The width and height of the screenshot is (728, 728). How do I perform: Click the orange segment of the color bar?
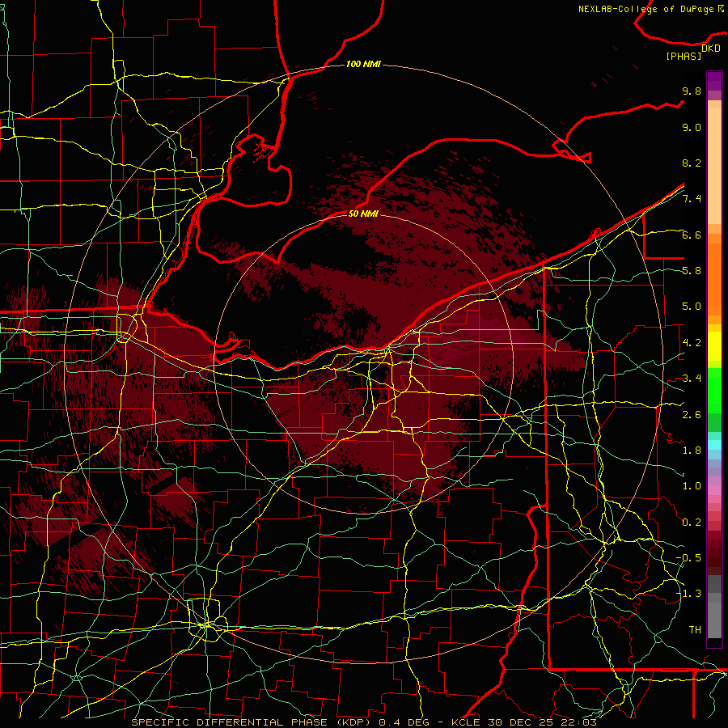tap(714, 278)
